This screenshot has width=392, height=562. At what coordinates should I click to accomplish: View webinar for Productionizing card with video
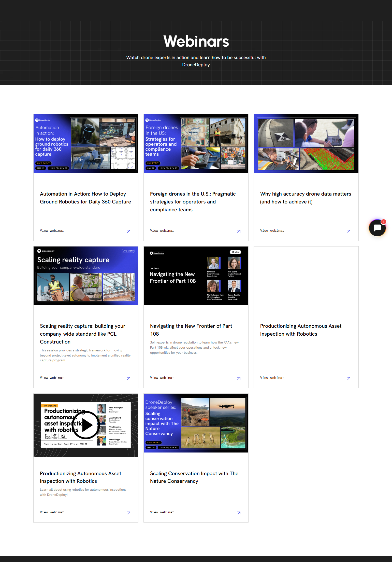click(52, 512)
